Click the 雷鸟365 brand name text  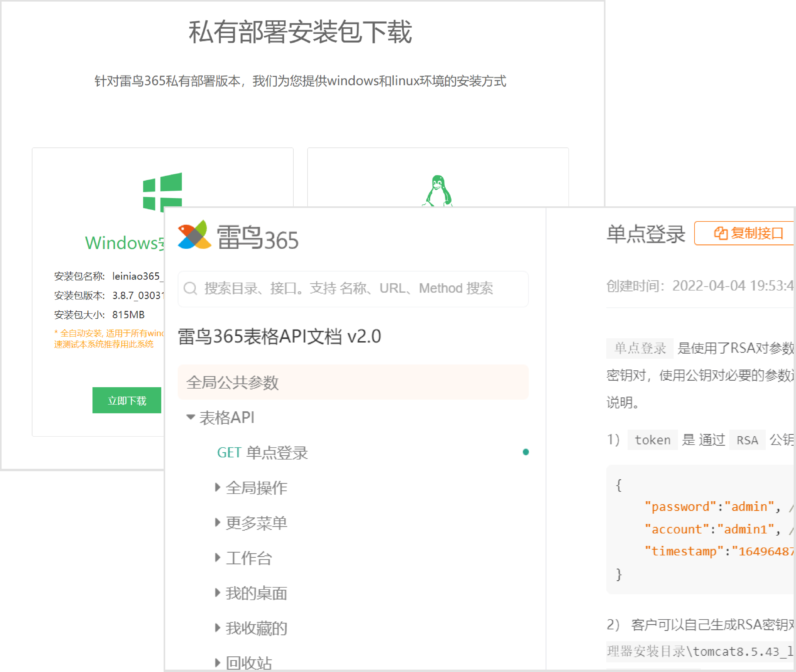[x=257, y=237]
